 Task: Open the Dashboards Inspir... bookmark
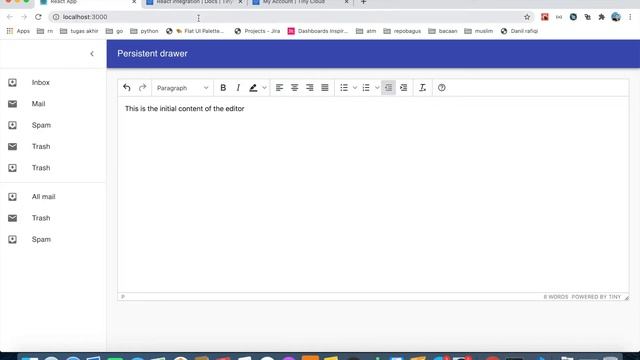(318, 31)
